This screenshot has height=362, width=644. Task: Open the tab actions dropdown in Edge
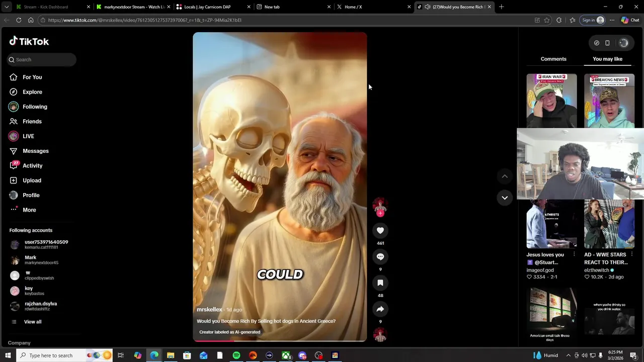pyautogui.click(x=7, y=7)
